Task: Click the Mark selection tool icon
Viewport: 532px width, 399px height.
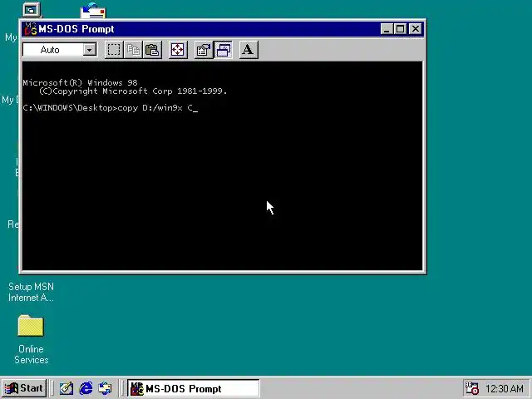Action: pyautogui.click(x=114, y=50)
